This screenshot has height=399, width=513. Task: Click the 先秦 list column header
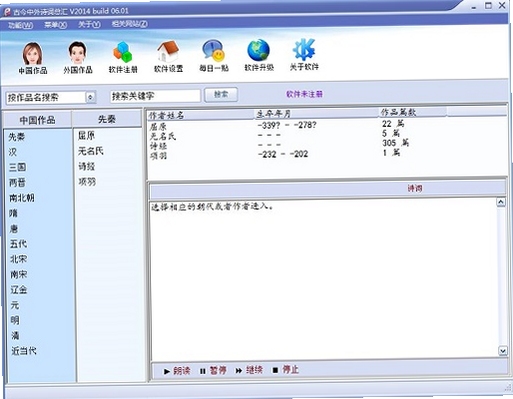[107, 119]
